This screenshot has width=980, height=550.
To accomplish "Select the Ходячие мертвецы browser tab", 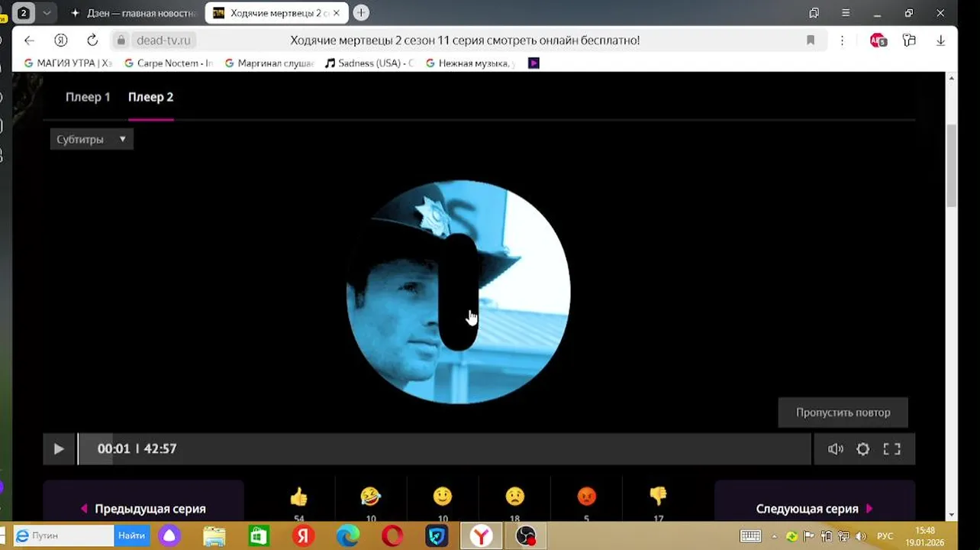I will [277, 13].
